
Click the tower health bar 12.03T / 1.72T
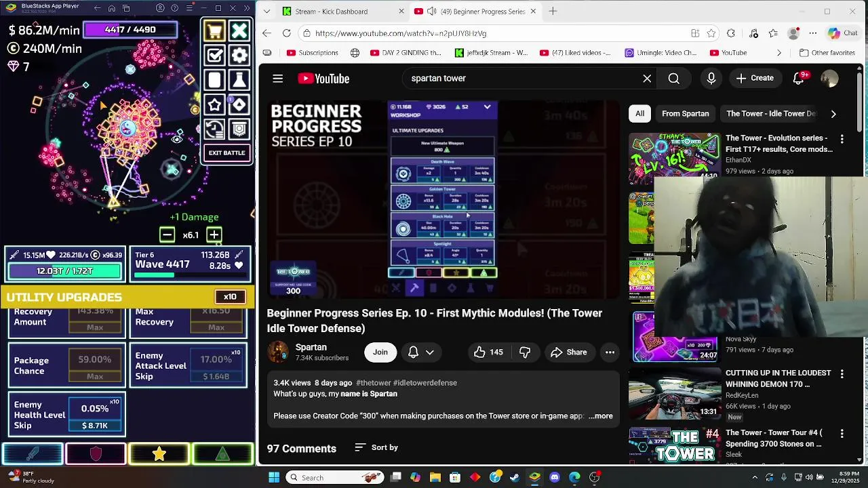coord(64,271)
